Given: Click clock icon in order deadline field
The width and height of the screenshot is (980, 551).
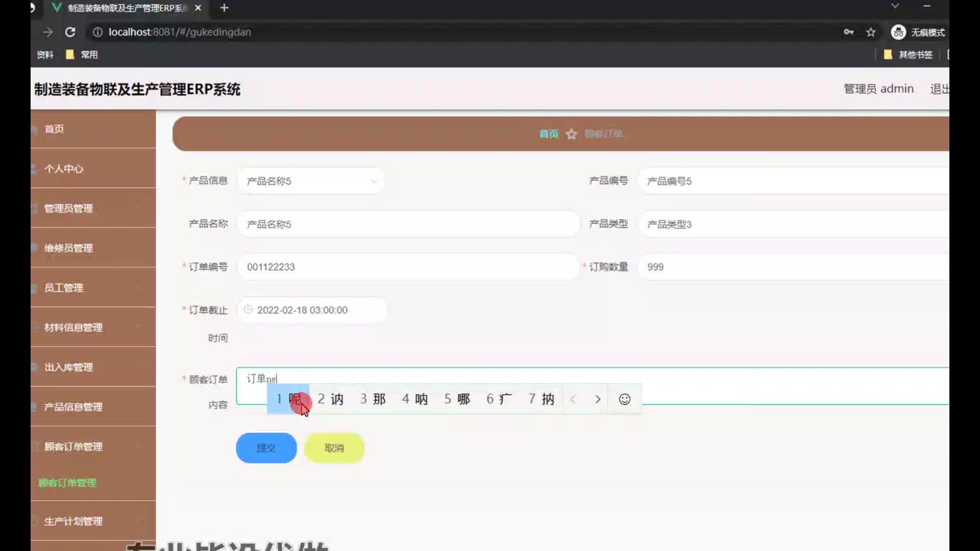Looking at the screenshot, I should (x=248, y=310).
